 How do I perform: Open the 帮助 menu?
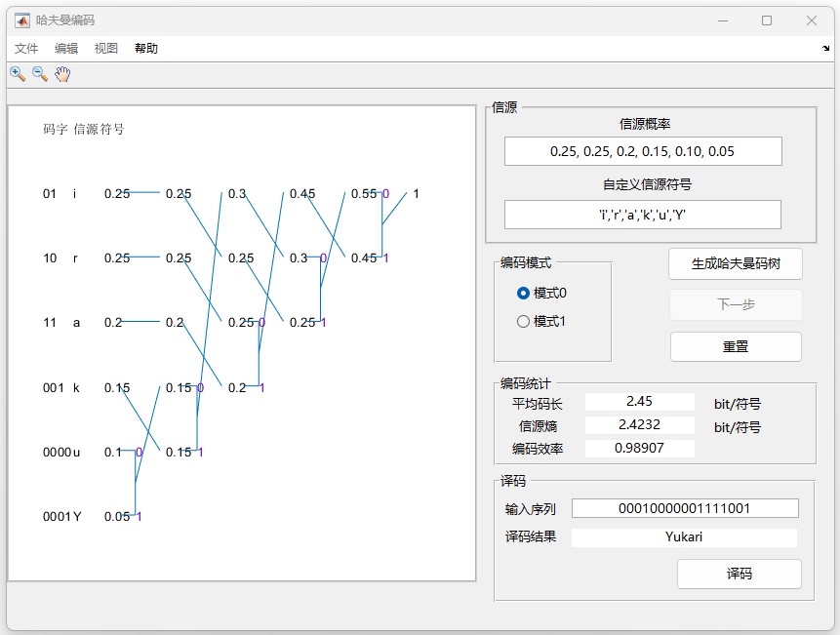(x=146, y=48)
